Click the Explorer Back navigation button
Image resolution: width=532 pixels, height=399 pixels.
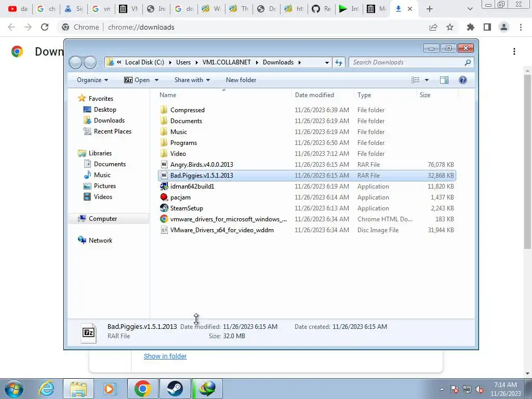(76, 62)
